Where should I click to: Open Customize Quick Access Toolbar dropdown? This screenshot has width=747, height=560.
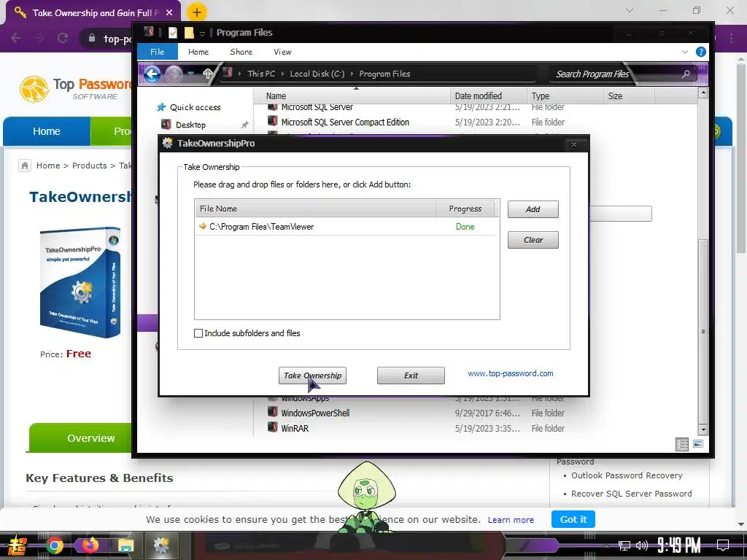(x=203, y=34)
